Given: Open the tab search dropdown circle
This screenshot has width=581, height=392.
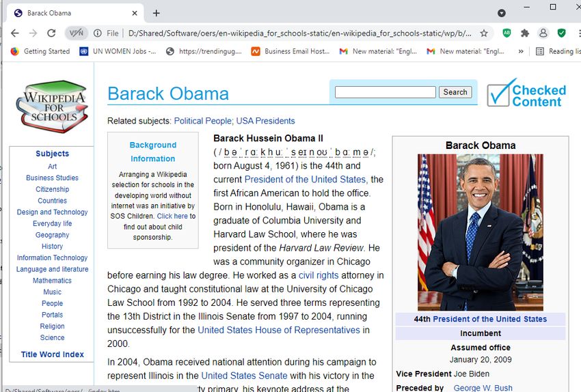Looking at the screenshot, I should 501,14.
